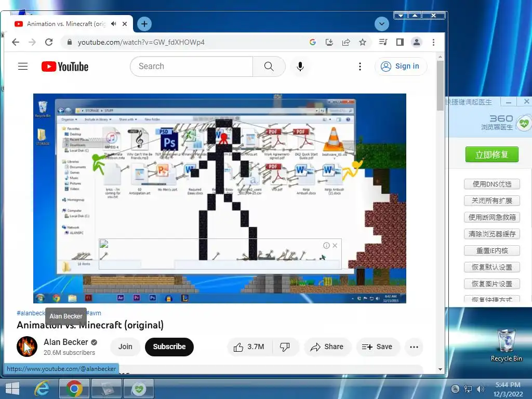The height and width of the screenshot is (399, 532).
Task: Click the install app icon in address bar
Action: click(329, 42)
